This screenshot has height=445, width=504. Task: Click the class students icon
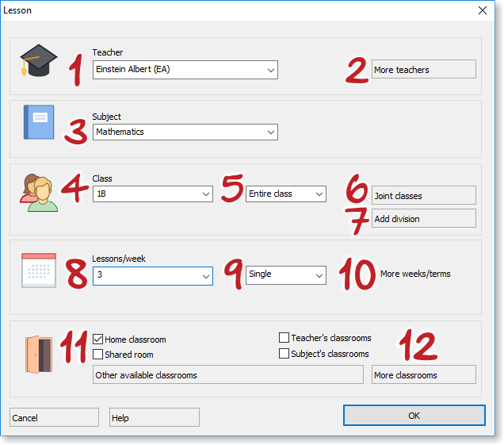[x=39, y=193]
